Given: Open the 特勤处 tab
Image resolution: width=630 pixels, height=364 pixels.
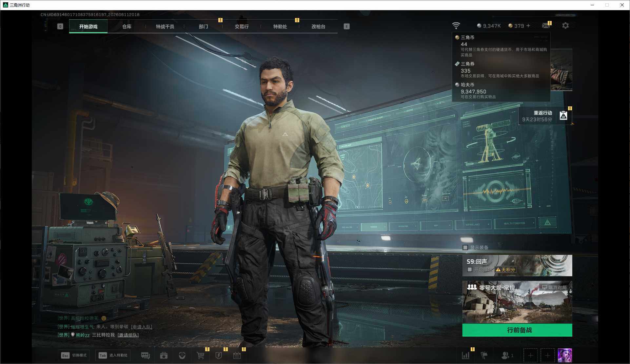Looking at the screenshot, I should pos(280,27).
